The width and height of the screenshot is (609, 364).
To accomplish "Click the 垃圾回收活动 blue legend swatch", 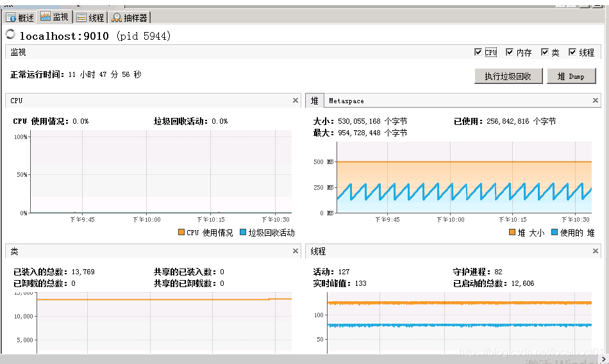I will tap(243, 232).
